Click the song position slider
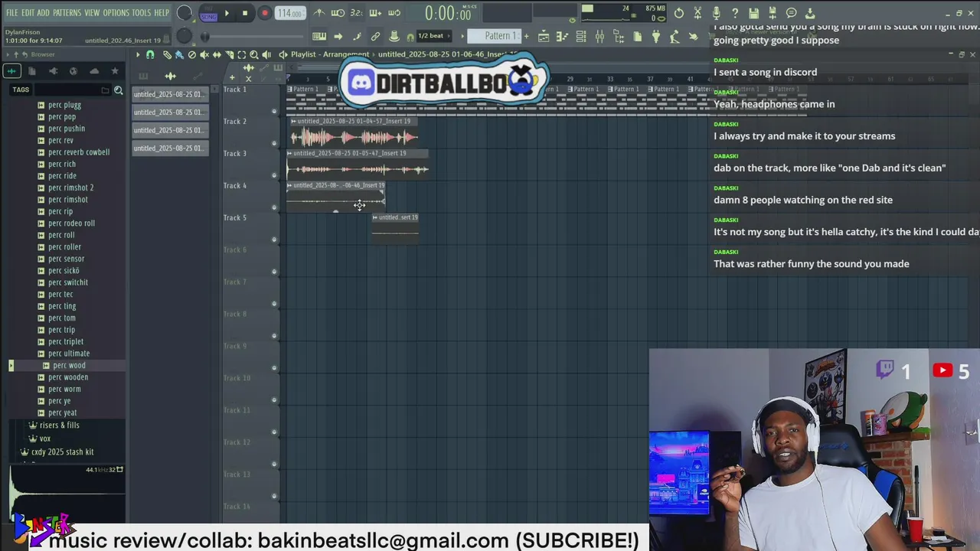 tap(253, 37)
